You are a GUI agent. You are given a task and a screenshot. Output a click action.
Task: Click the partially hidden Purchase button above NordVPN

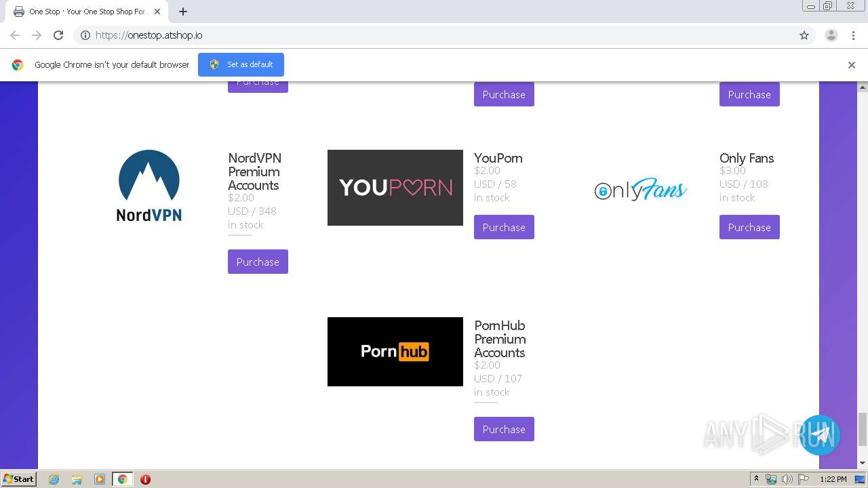[258, 87]
